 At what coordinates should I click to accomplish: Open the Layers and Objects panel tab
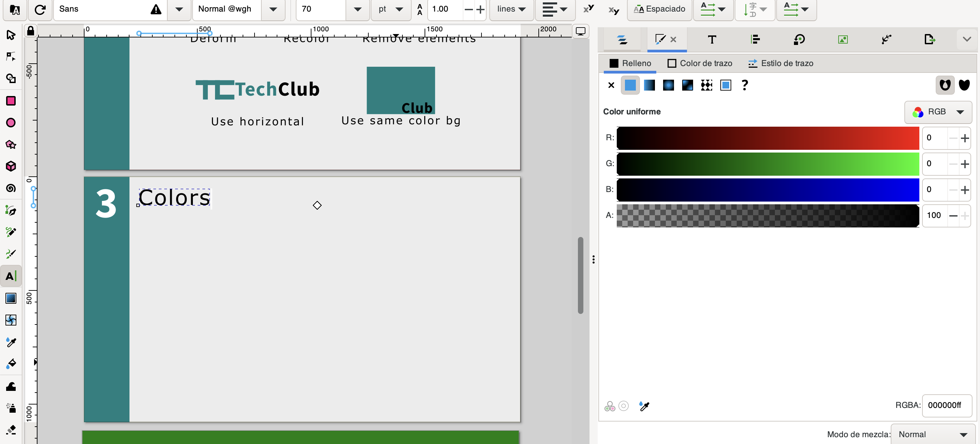pos(623,39)
